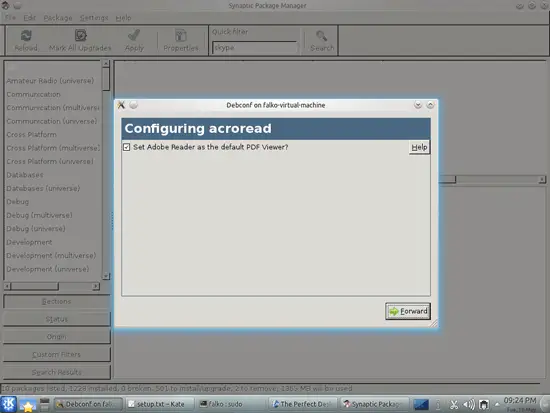Switch to Debconf taskbar entry
This screenshot has height=413, width=550.
(x=88, y=404)
